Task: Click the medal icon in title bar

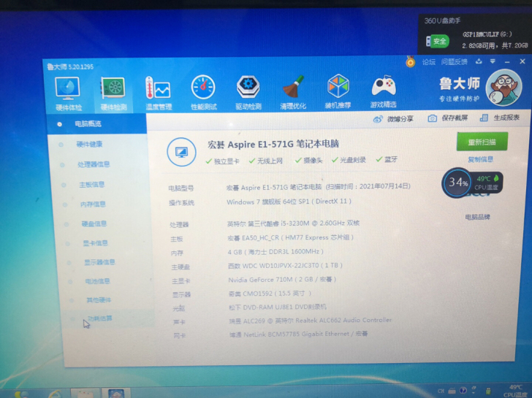Action: click(x=410, y=61)
